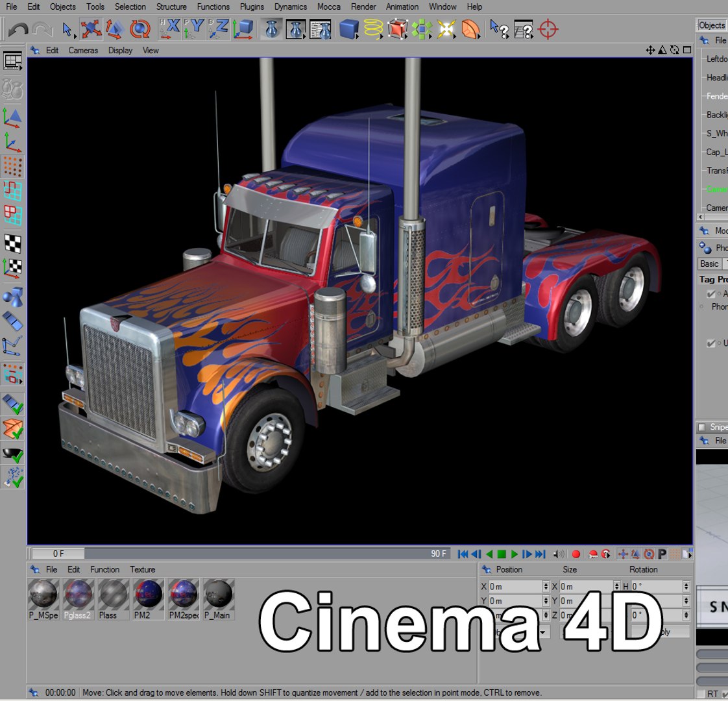This screenshot has width=728, height=701.
Task: Click the Make Editable vases icon
Action: pyautogui.click(x=12, y=89)
